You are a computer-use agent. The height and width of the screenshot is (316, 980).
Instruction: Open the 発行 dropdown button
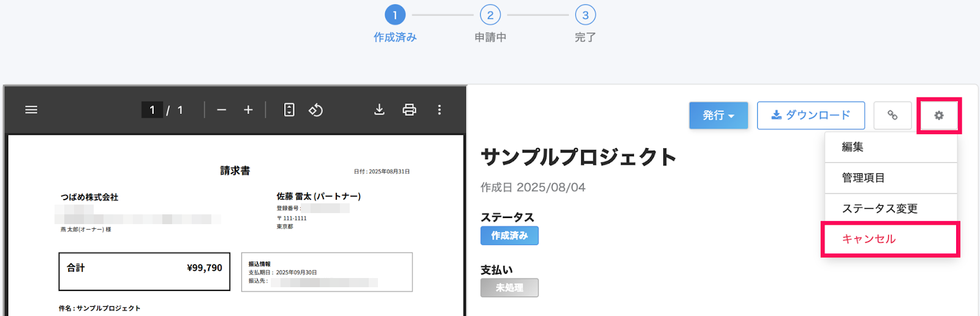(718, 115)
